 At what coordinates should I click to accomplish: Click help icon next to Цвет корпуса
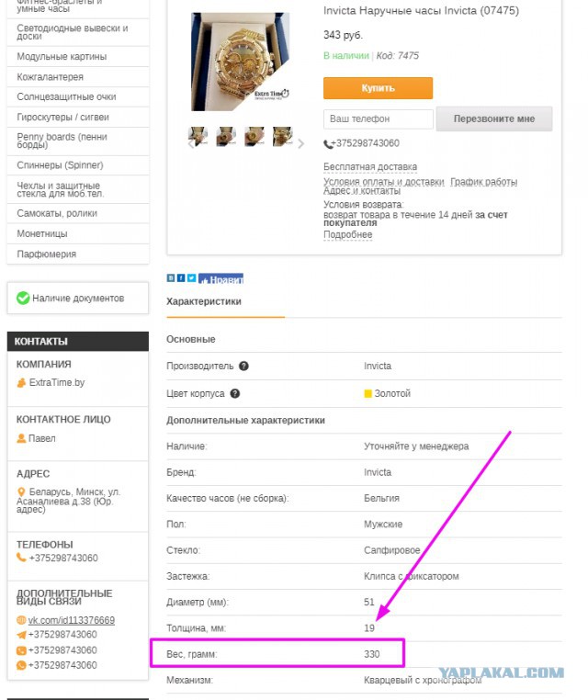click(x=235, y=393)
